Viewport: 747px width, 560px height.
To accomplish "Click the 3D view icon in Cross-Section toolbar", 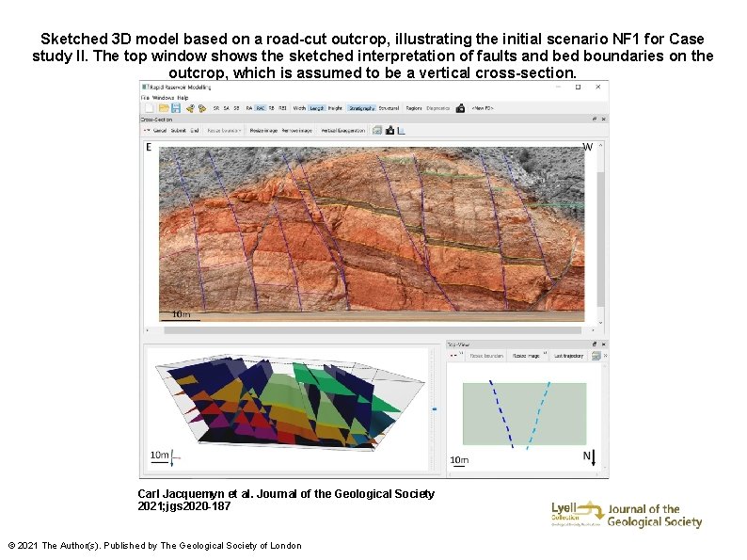I will [x=377, y=130].
